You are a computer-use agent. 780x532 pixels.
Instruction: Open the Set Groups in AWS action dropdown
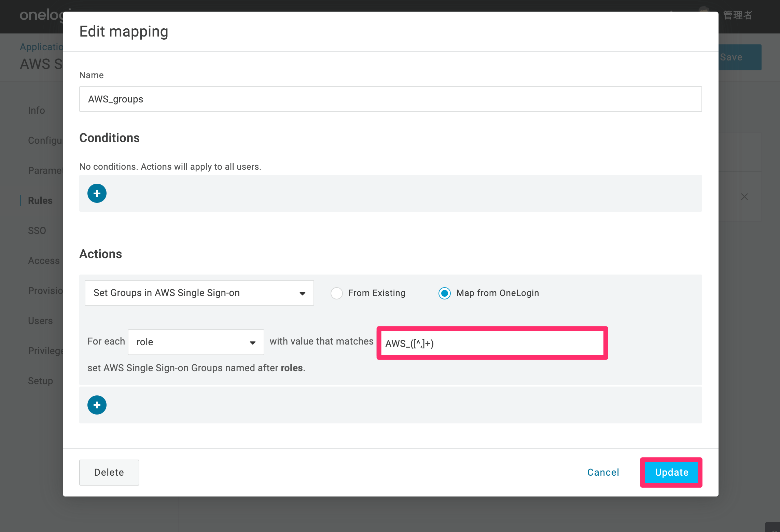[x=199, y=293]
